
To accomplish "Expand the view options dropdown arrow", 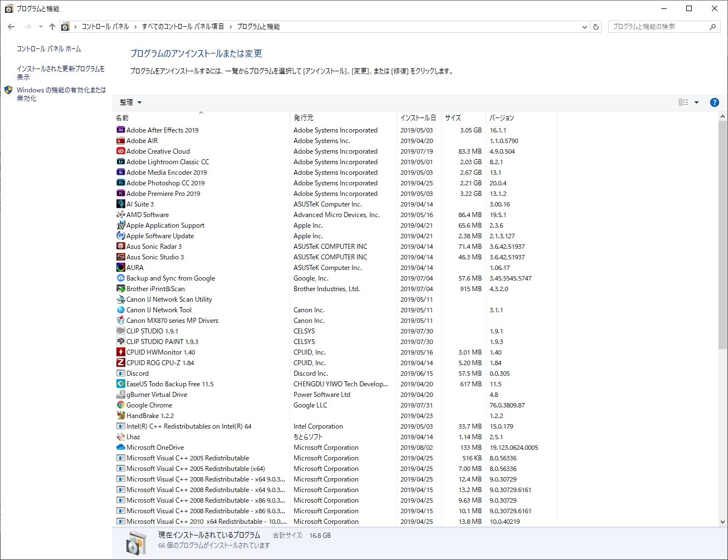I will [696, 102].
